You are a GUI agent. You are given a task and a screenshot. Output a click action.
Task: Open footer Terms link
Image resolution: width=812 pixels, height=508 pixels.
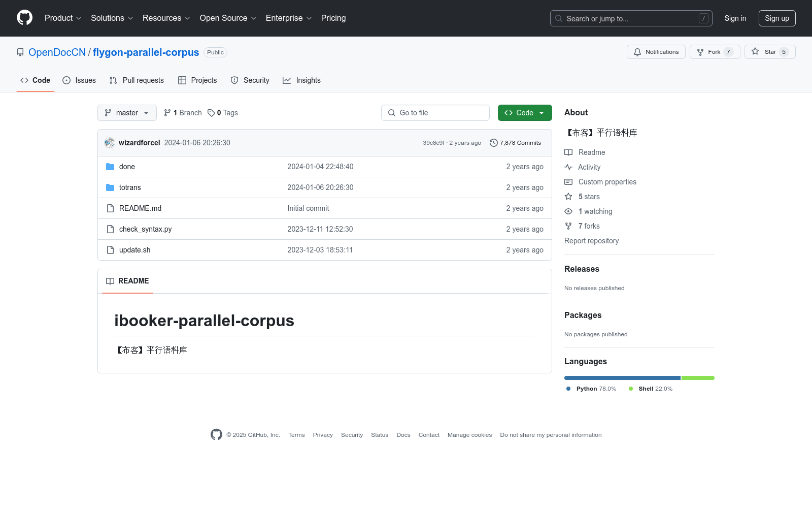tap(296, 435)
